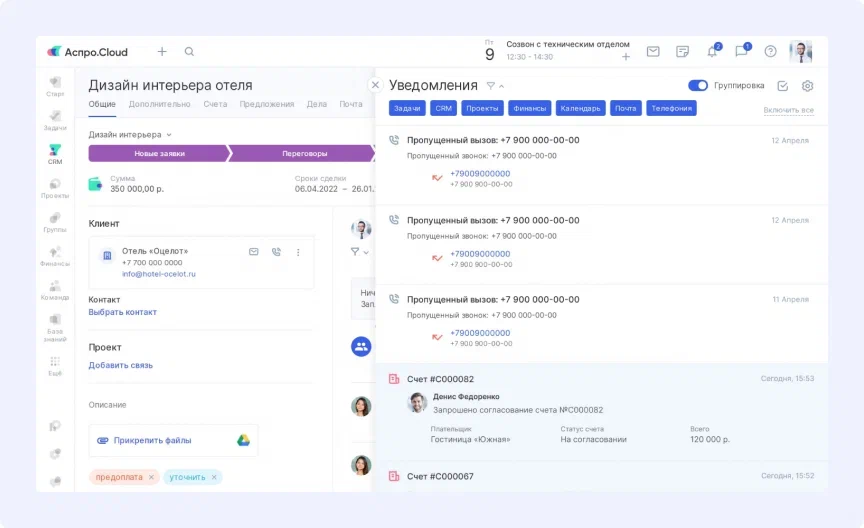This screenshot has width=864, height=528.
Task: Open the three-dot menu for Отель «Оцелот»
Action: [297, 252]
